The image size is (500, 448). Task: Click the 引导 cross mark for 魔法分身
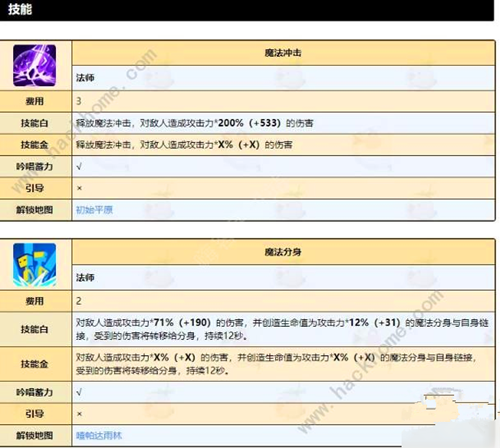pos(79,414)
